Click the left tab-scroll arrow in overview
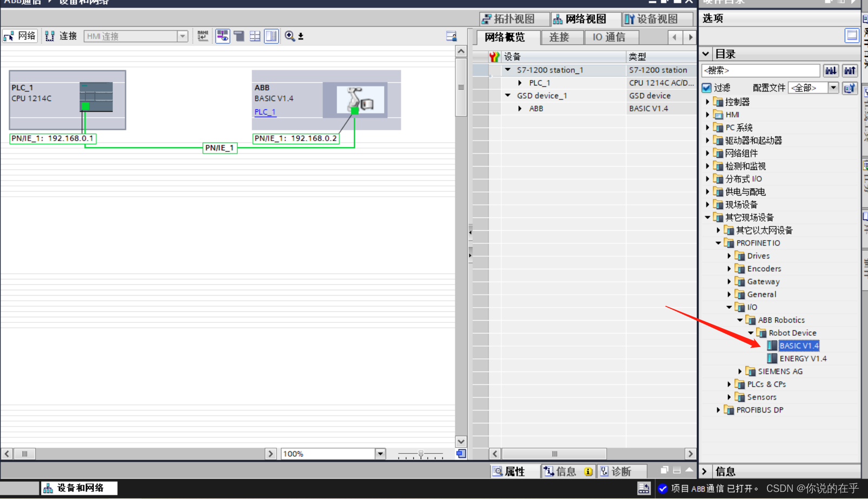 (675, 37)
